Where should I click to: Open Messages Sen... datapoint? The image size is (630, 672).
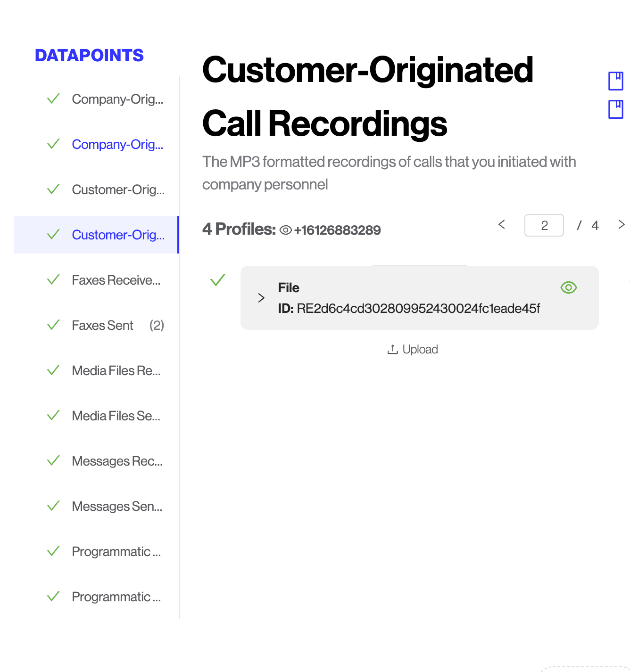tap(117, 506)
